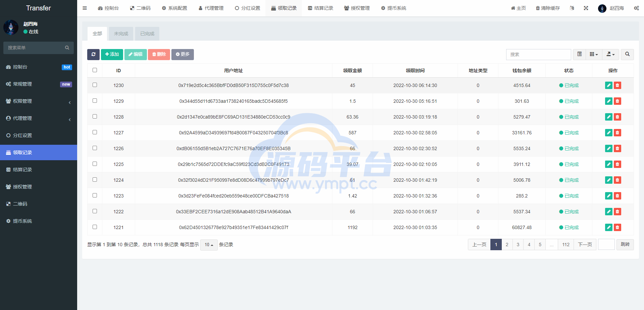Delete record 1228 with red trash icon
This screenshot has height=310, width=644.
pyautogui.click(x=618, y=117)
